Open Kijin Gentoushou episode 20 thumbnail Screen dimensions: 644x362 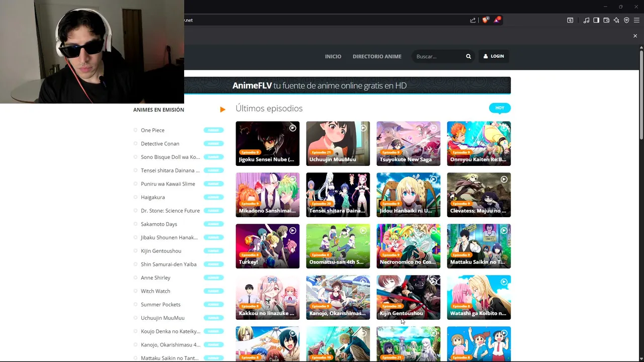(409, 297)
